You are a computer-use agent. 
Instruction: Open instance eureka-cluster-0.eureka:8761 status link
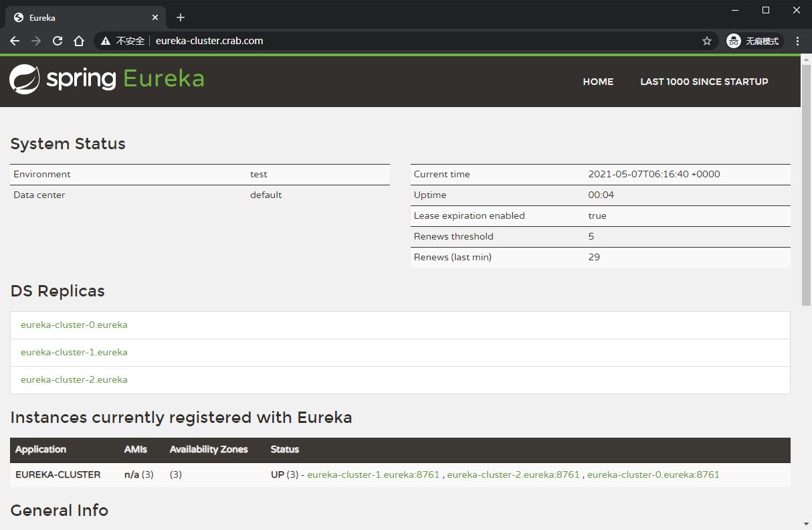pyautogui.click(x=653, y=474)
